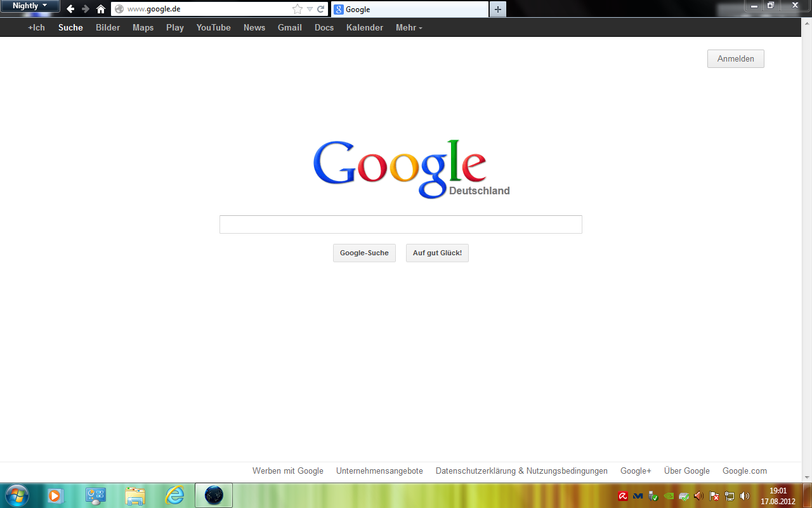
Task: Focus the Google search input field
Action: tap(401, 224)
